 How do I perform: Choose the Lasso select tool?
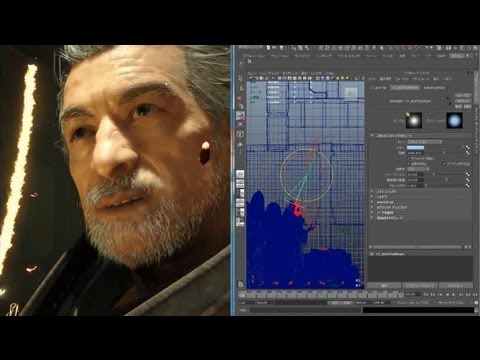[x=241, y=88]
